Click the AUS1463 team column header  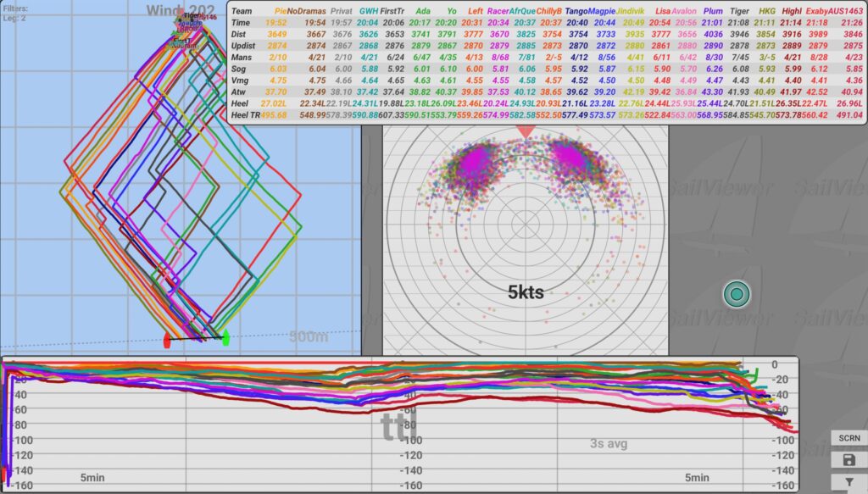pyautogui.click(x=846, y=11)
